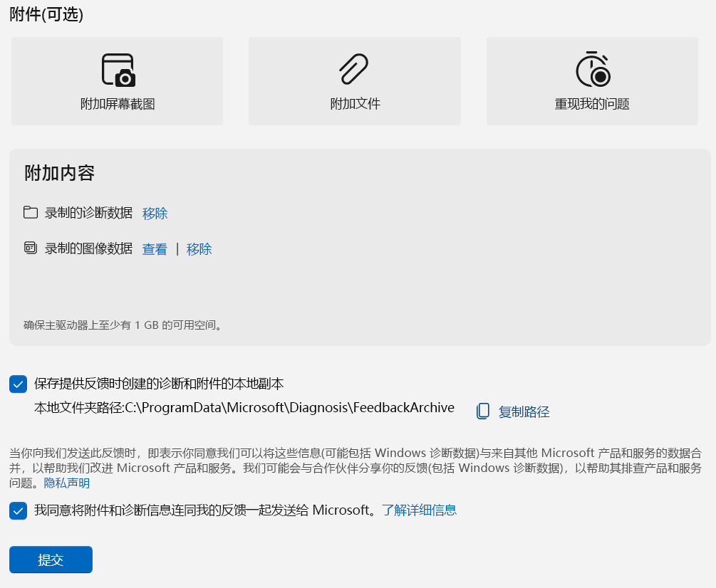Click 移除 next to 录制的图像数据
The image size is (716, 588).
(x=199, y=249)
